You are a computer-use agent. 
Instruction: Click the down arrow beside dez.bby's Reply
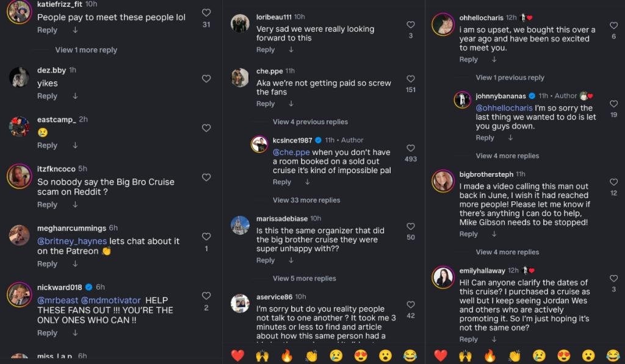[75, 96]
